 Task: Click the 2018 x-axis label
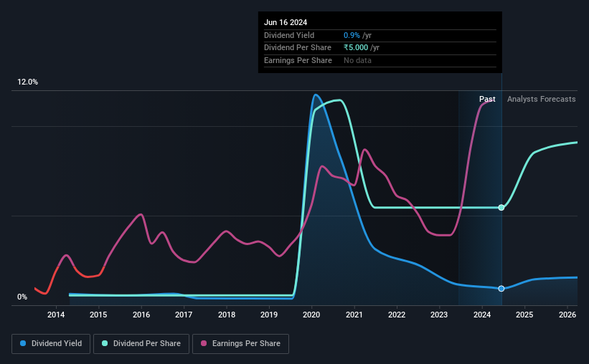click(x=227, y=315)
